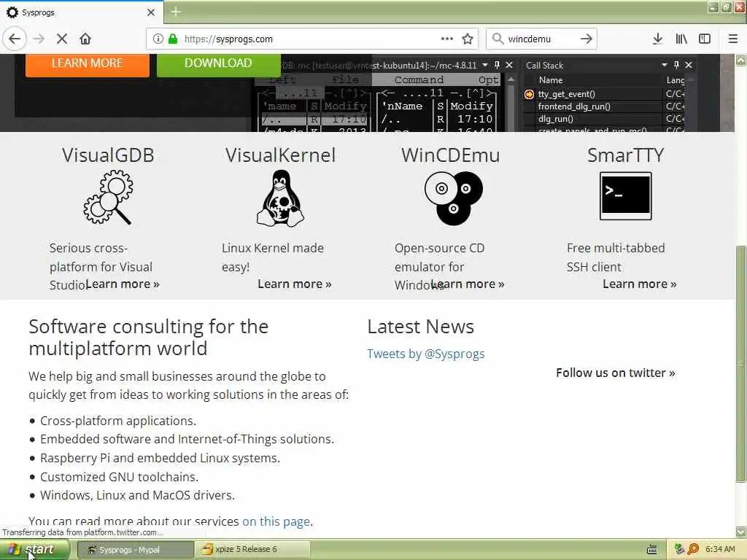Click the scrollbar up arrow
747x560 pixels.
(740, 60)
